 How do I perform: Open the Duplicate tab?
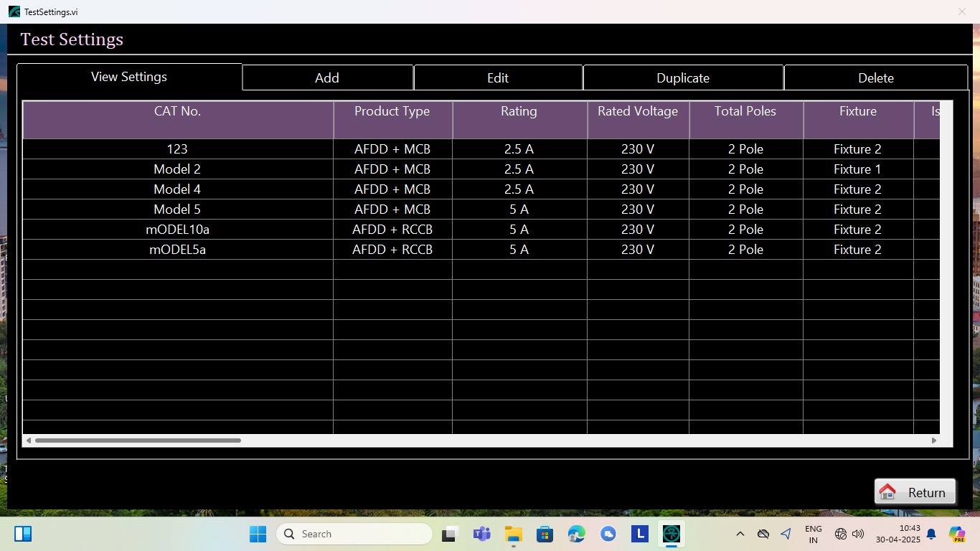(x=683, y=77)
